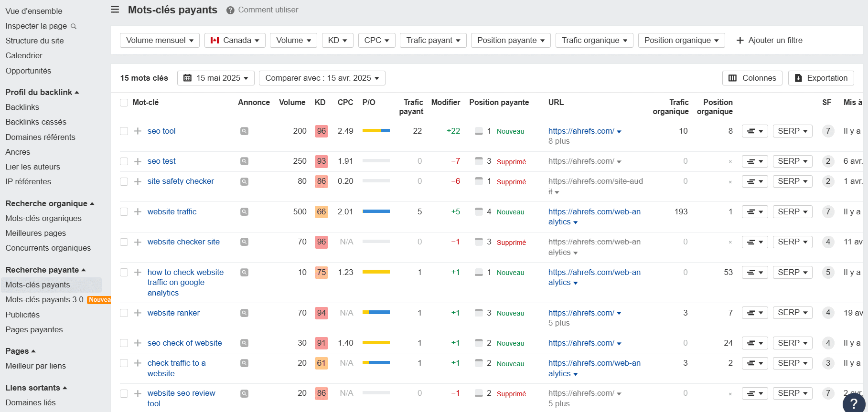This screenshot has height=412, width=868.
Task: Open 'Mots-clés payants 3.0' in sidebar
Action: (44, 299)
